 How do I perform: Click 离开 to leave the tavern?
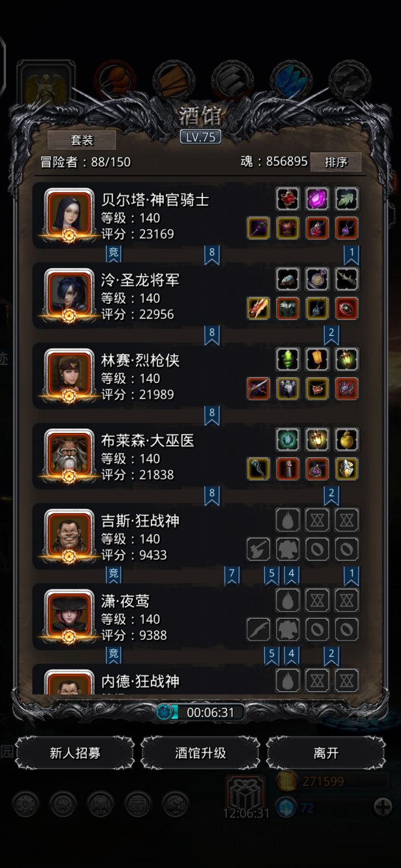click(326, 753)
